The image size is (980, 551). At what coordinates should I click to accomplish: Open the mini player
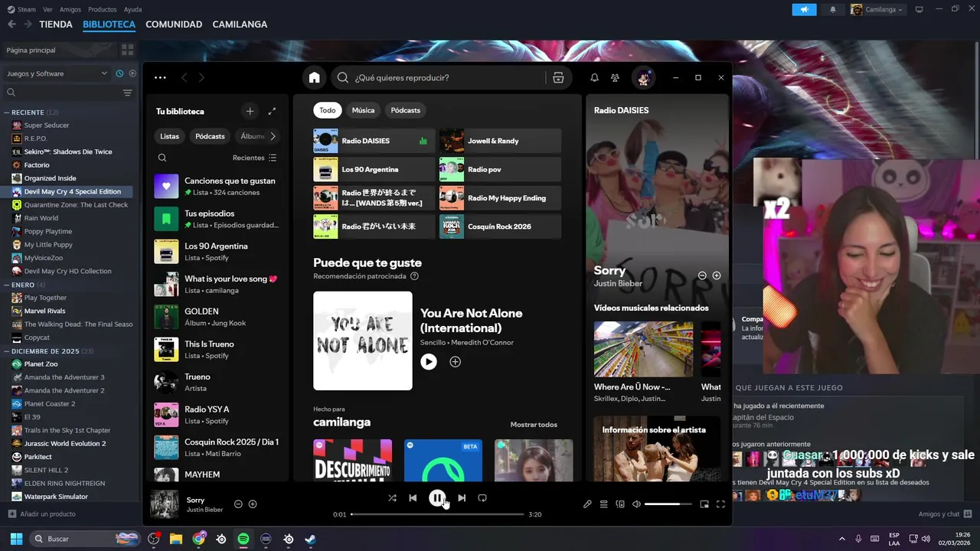pos(704,504)
